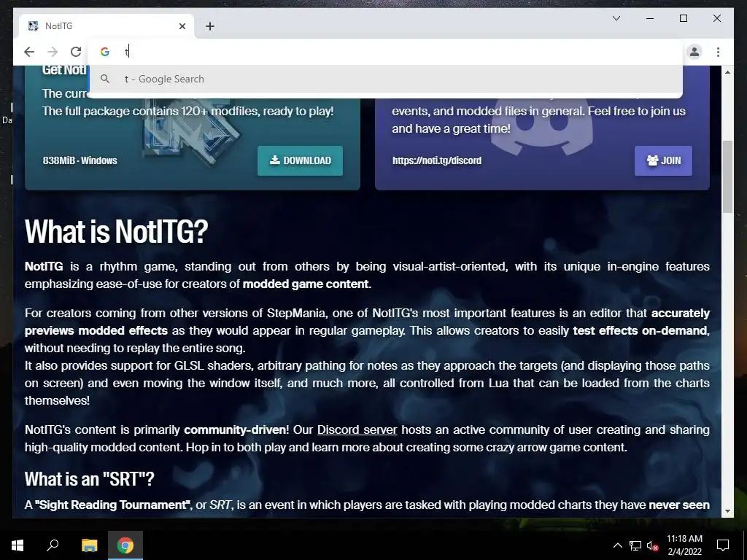Maximize the Chrome window
The width and height of the screenshot is (747, 560).
[683, 18]
